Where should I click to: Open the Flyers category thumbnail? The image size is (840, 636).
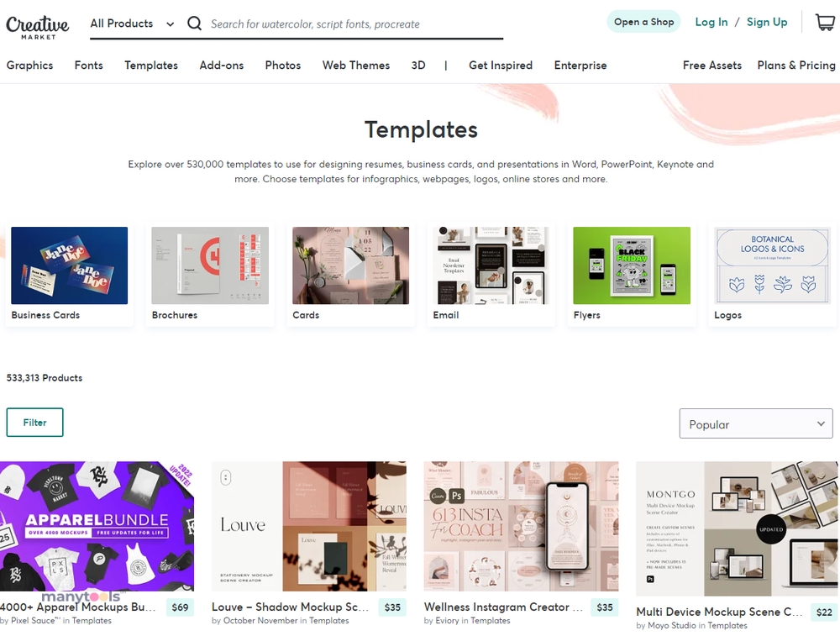coord(632,265)
